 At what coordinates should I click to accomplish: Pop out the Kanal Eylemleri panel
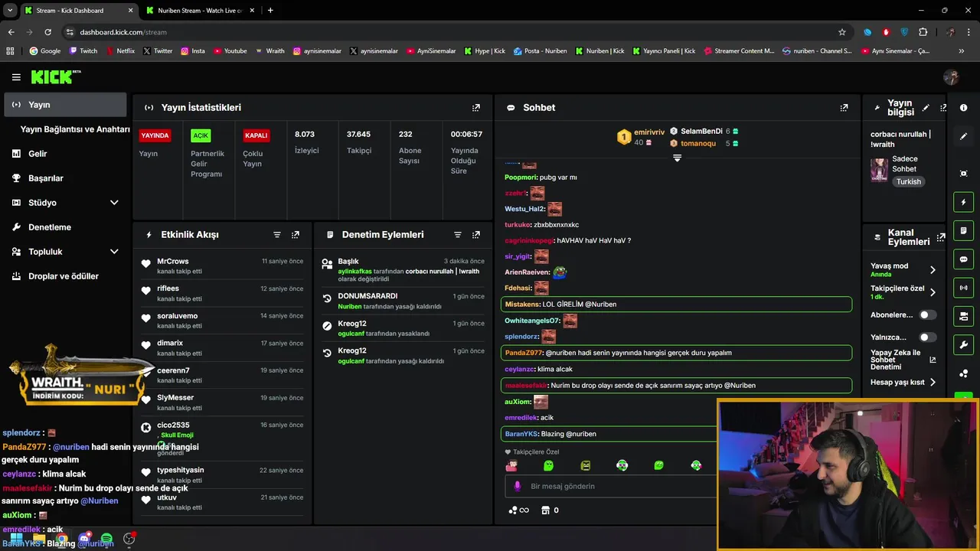(x=941, y=237)
